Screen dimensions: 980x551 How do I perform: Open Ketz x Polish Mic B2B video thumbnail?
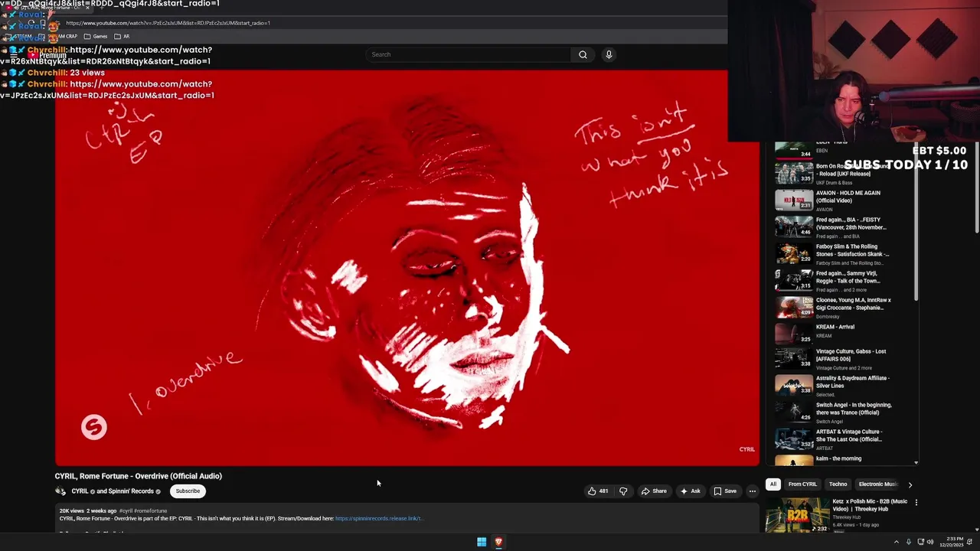click(798, 515)
